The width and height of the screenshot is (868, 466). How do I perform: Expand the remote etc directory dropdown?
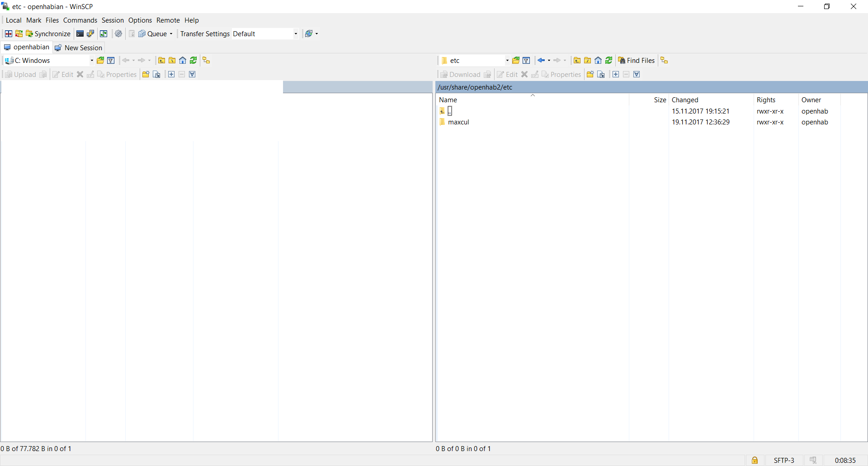(507, 61)
